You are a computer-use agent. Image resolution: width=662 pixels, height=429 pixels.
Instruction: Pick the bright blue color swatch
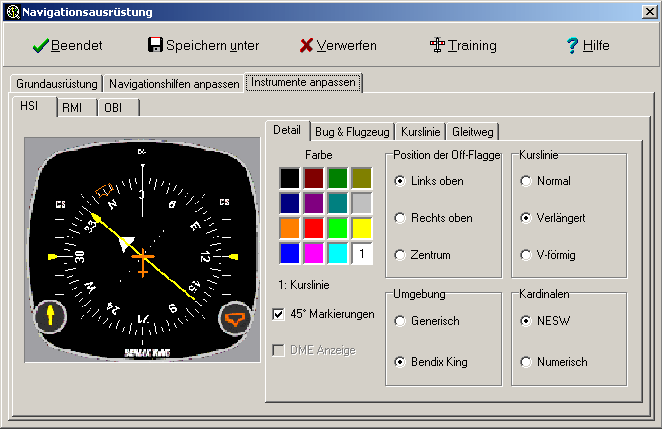[290, 253]
